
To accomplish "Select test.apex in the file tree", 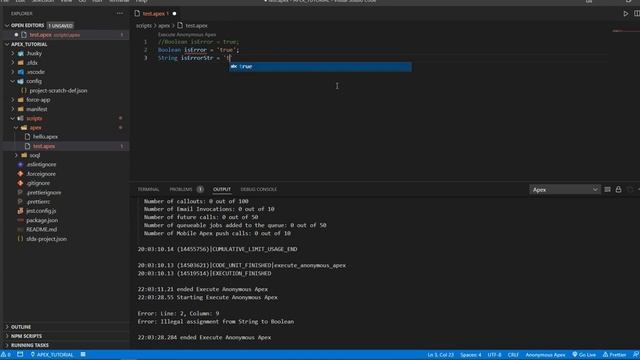I will click(x=44, y=146).
